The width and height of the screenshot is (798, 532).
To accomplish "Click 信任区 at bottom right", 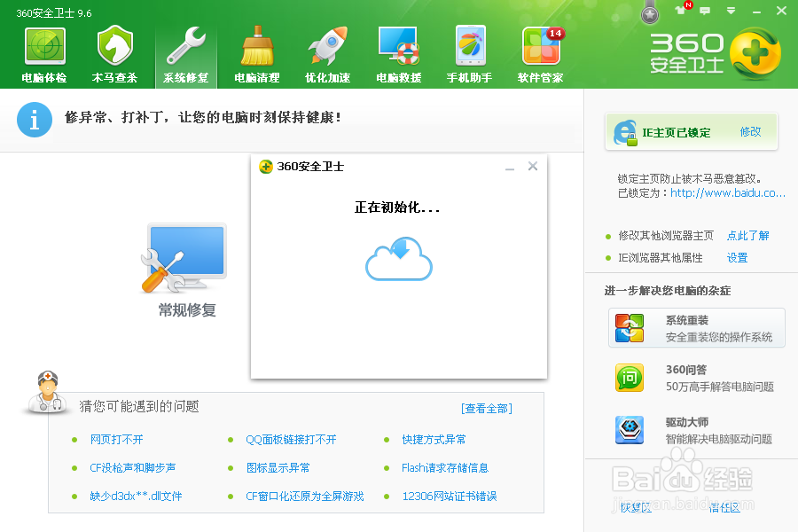I will [724, 507].
